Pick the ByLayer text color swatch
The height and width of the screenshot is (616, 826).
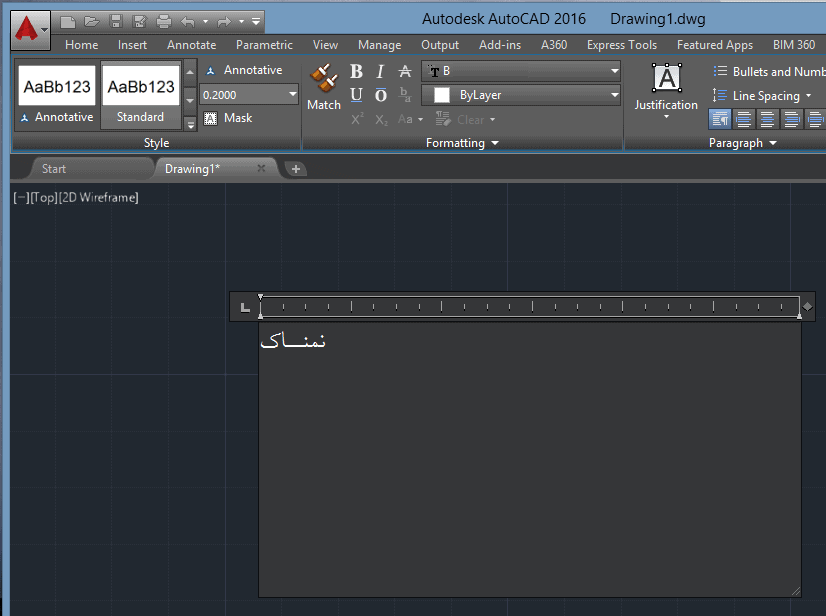point(441,95)
